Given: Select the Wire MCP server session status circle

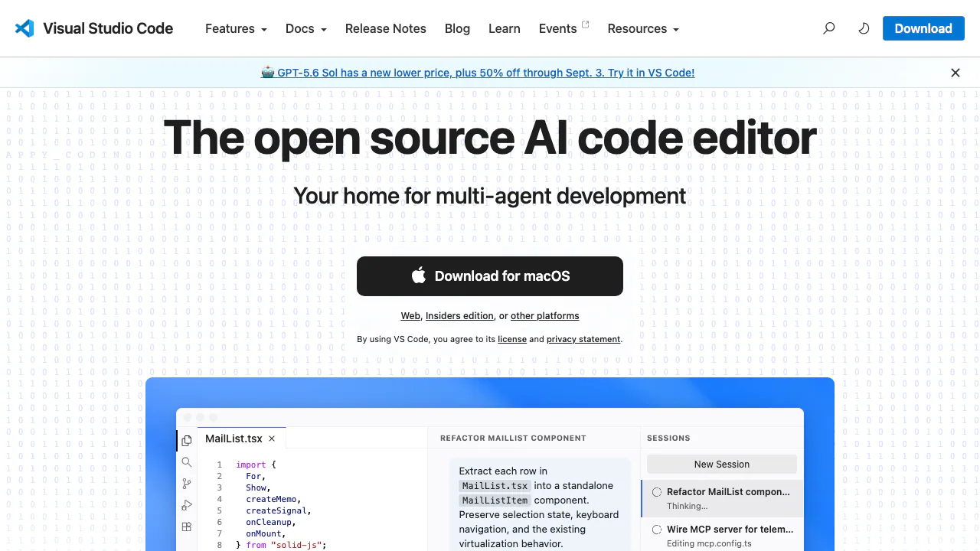Looking at the screenshot, I should coord(657,530).
